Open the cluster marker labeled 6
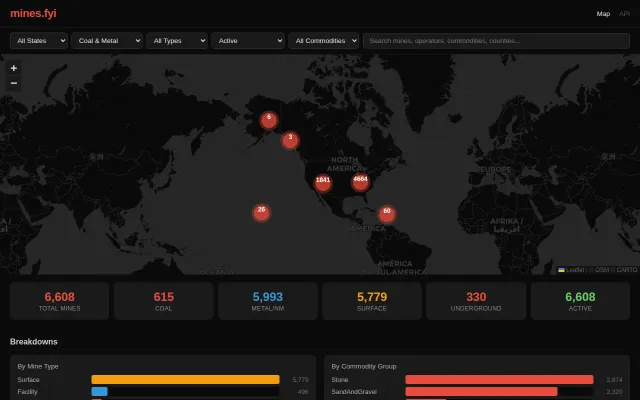This screenshot has height=400, width=640. click(x=269, y=120)
